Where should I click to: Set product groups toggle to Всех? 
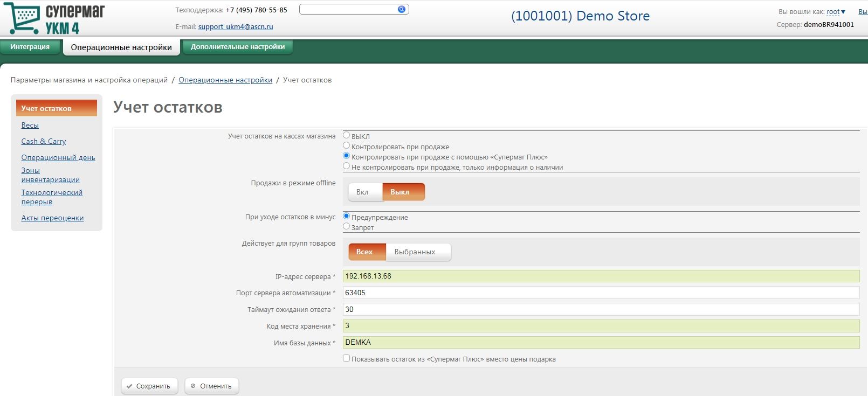[x=367, y=252]
